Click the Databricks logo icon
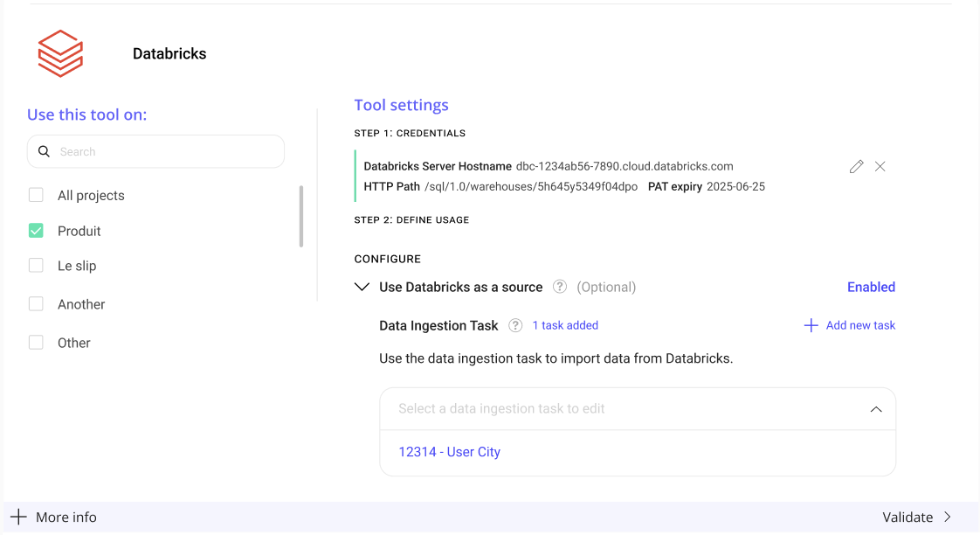 [x=60, y=53]
